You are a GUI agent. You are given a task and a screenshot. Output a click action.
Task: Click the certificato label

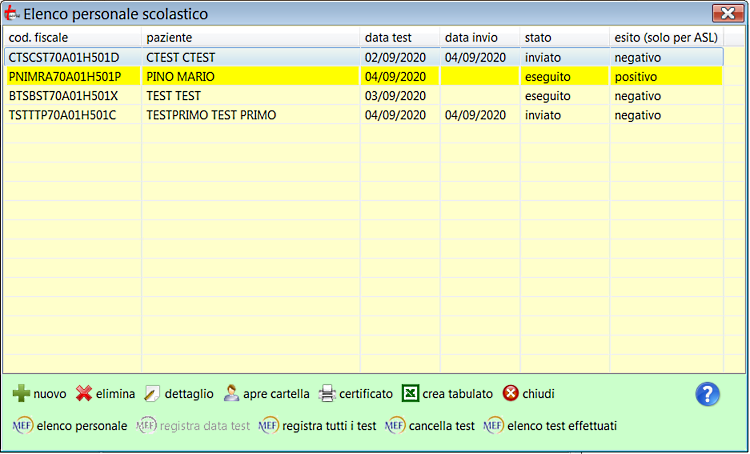point(366,394)
